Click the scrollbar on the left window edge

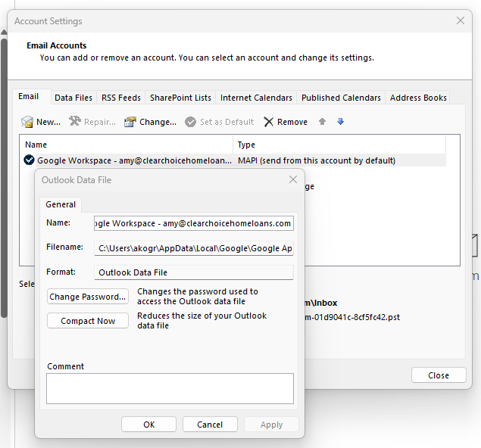pos(4,178)
